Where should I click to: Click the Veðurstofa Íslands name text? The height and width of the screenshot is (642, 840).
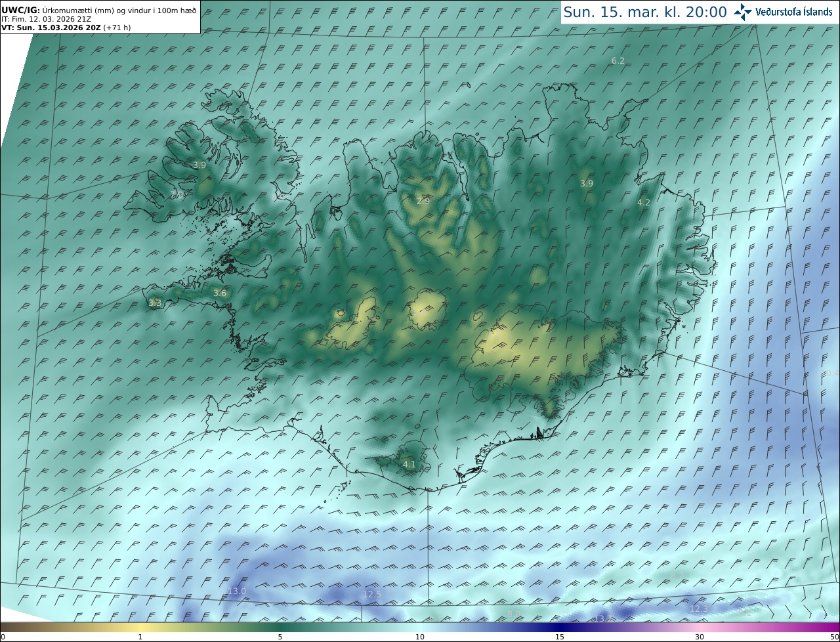pos(794,12)
